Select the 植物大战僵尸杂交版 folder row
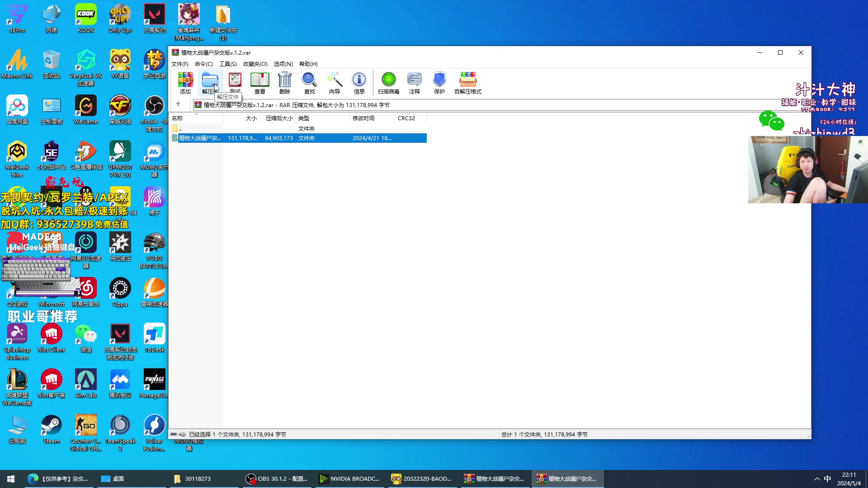The image size is (868, 488). (200, 138)
